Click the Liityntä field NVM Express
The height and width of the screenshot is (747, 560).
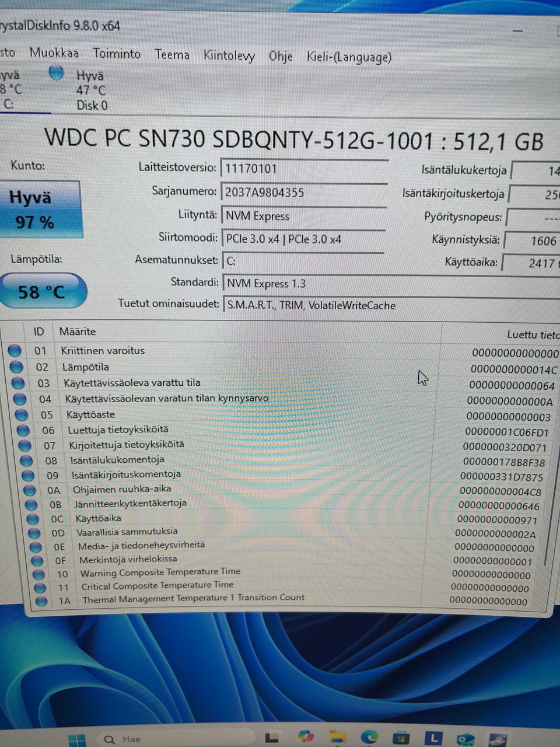[303, 215]
